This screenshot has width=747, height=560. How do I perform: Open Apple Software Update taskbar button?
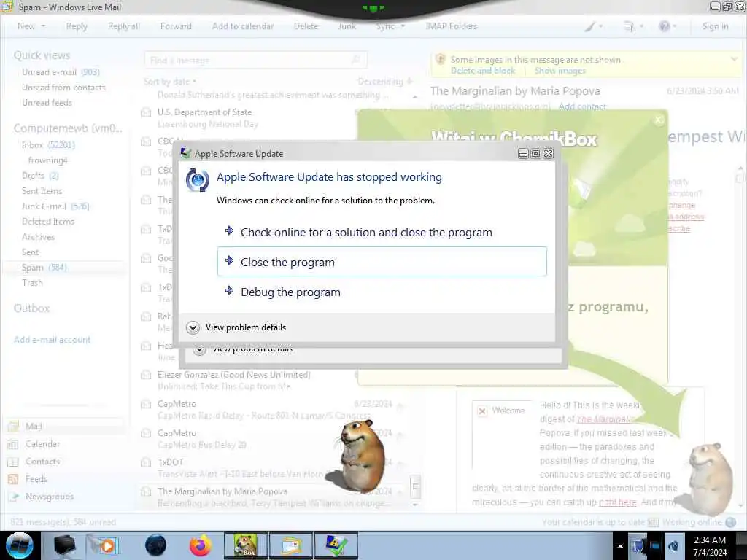click(x=336, y=545)
